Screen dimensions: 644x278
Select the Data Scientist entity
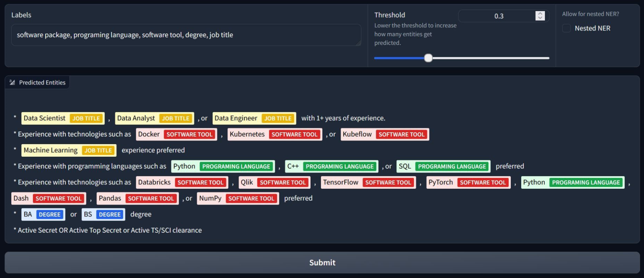point(62,118)
